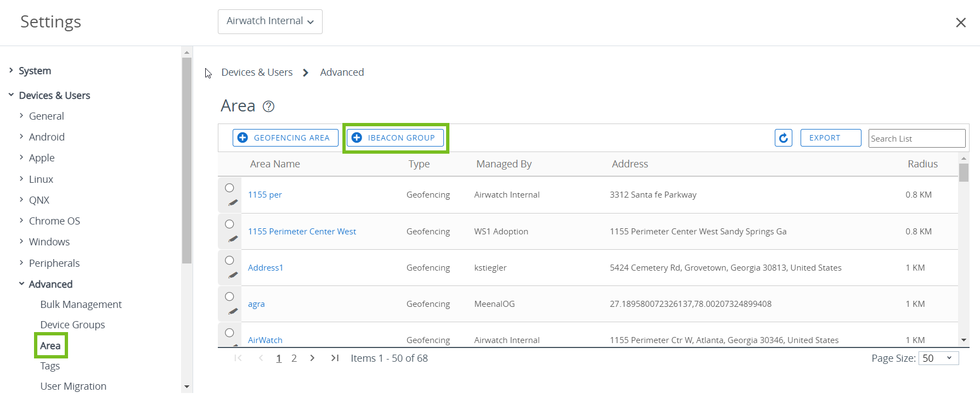Sort by Address column header
Screen dimensions: 980x404
pyautogui.click(x=630, y=164)
